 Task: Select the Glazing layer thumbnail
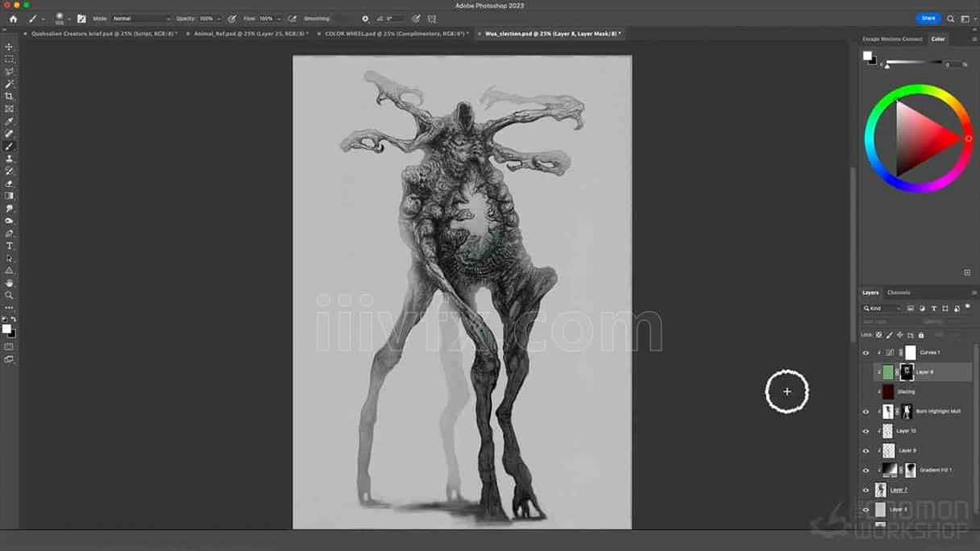[x=887, y=391]
